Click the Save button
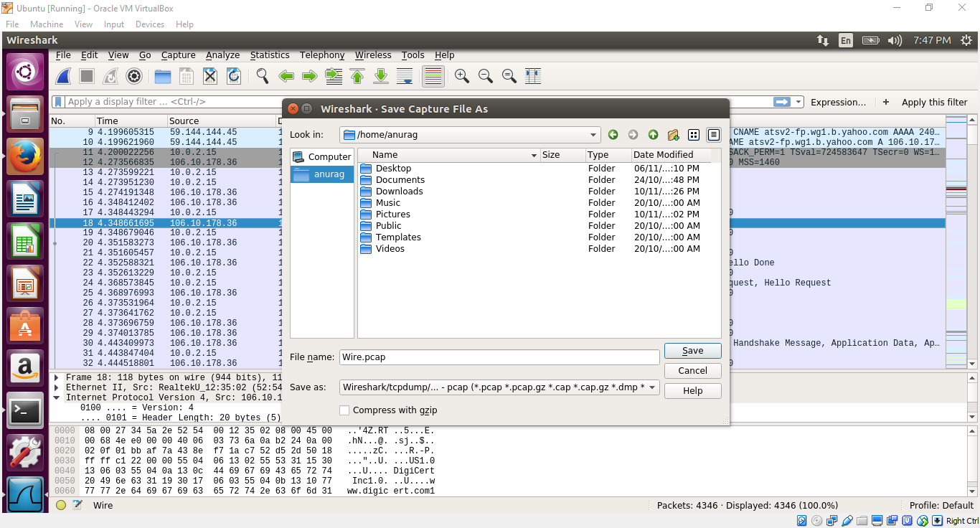Viewport: 980px width, 528px height. click(x=692, y=351)
